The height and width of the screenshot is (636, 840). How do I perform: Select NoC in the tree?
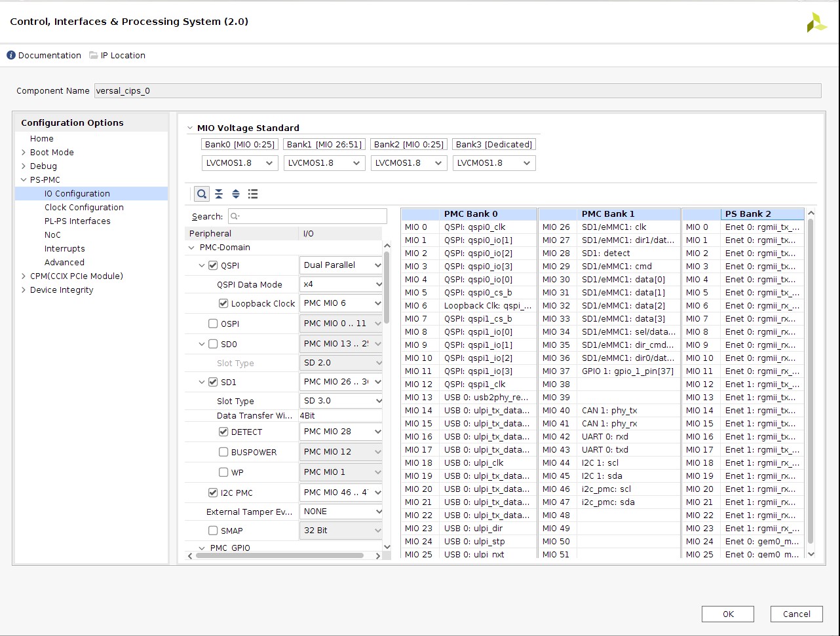click(x=52, y=235)
